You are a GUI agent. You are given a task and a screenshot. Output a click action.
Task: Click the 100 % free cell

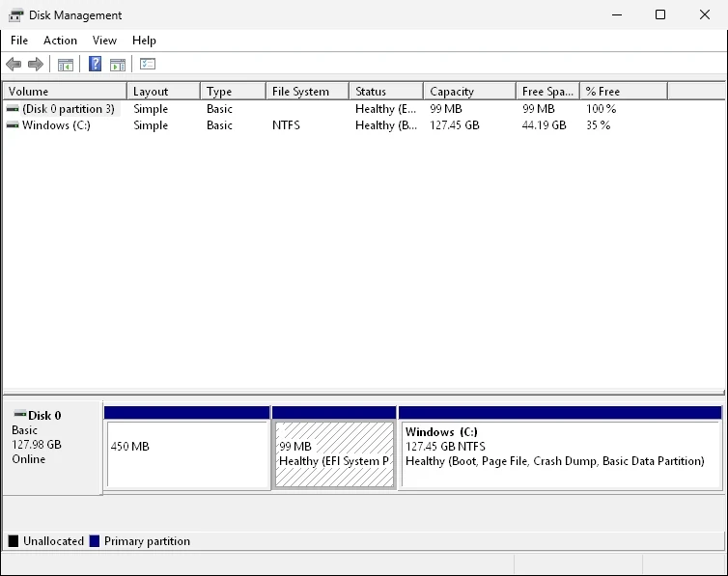click(602, 109)
